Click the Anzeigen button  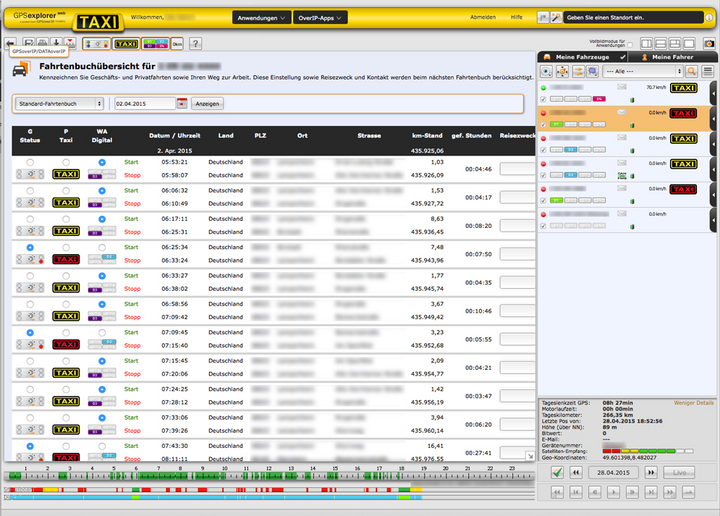click(207, 104)
